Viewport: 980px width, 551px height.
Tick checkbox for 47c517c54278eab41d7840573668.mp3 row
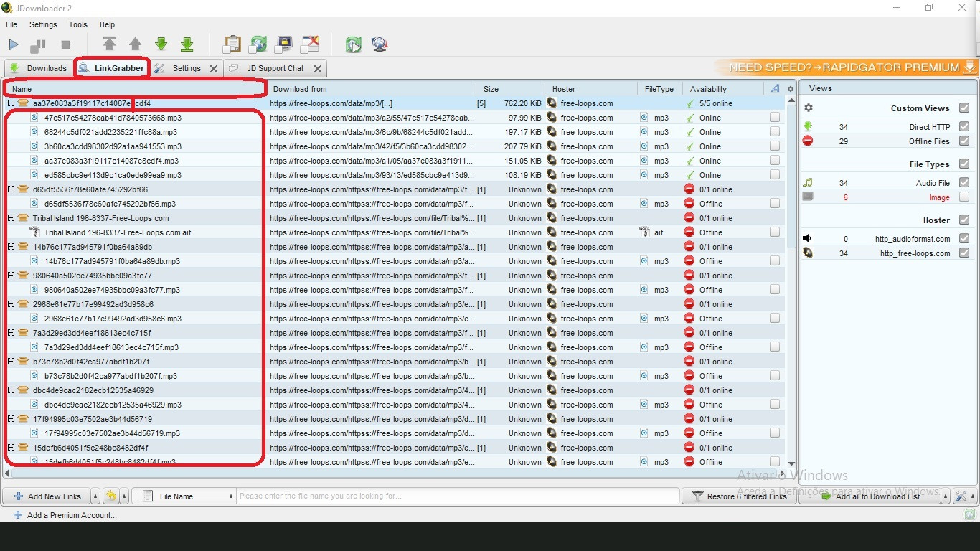775,118
